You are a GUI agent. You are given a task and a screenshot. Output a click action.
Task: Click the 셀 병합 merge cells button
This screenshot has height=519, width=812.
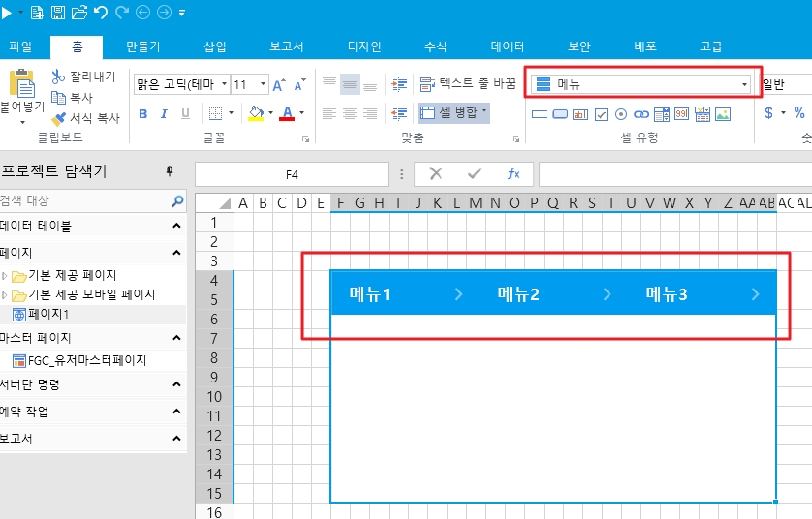coord(453,113)
